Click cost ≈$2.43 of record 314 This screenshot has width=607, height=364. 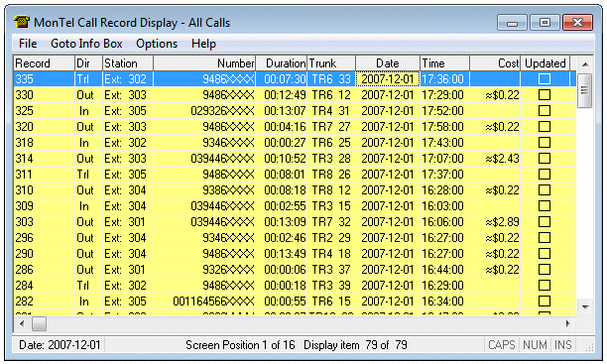tap(502, 159)
